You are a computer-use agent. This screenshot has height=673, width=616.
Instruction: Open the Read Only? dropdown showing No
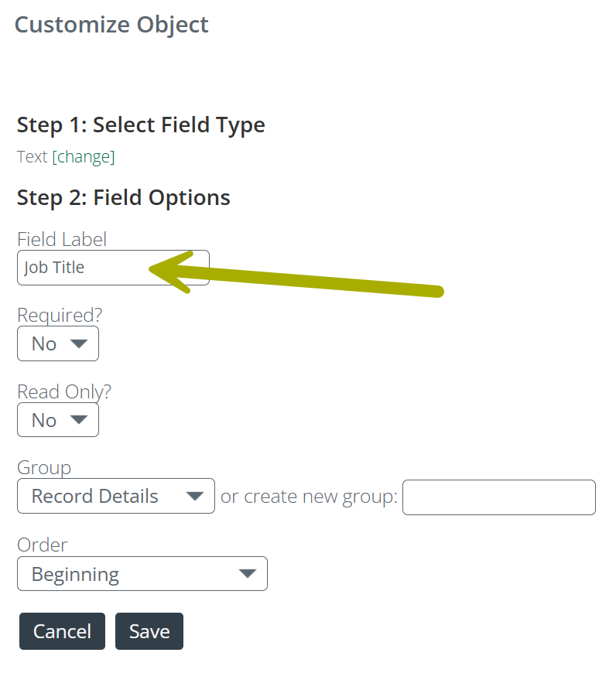58,420
